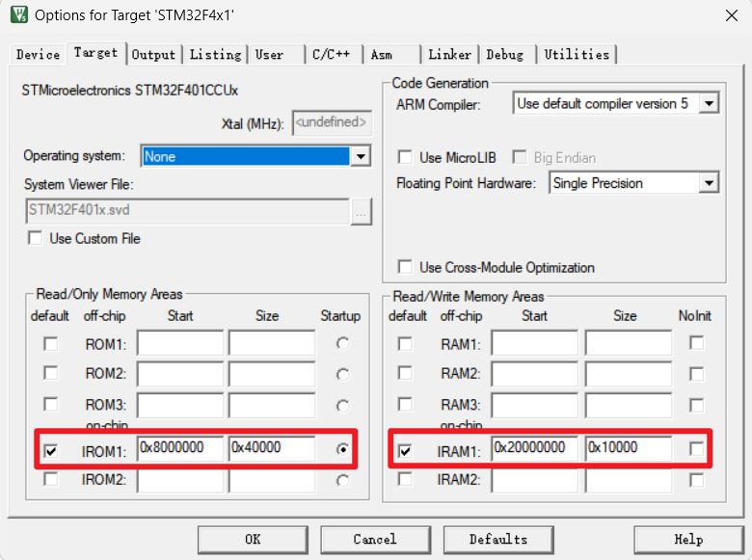Viewport: 752px width, 560px height.
Task: Click the Cancel button
Action: point(376,540)
